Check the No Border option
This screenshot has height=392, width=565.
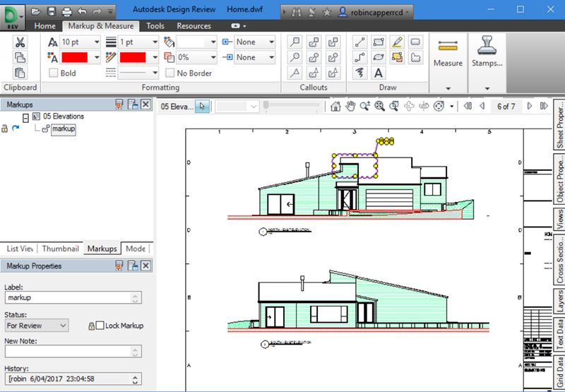170,73
